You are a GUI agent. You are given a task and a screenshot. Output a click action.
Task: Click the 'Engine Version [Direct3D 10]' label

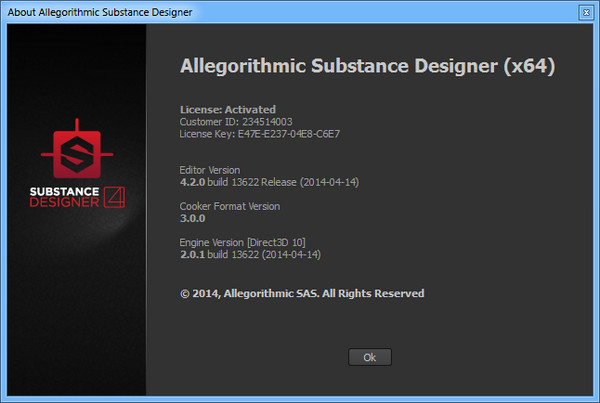click(244, 242)
